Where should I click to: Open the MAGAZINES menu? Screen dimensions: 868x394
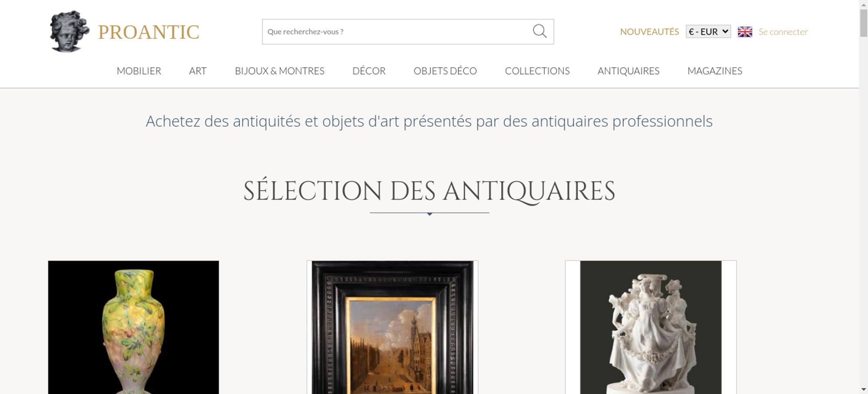(x=715, y=71)
